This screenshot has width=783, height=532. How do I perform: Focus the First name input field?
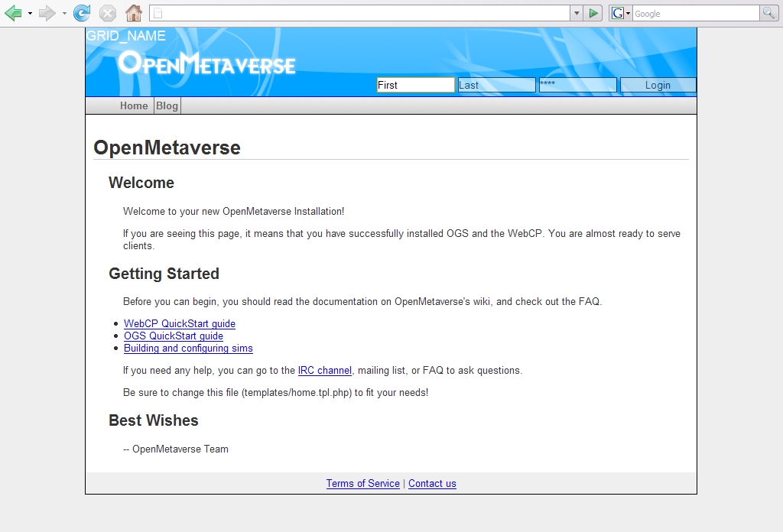point(415,85)
